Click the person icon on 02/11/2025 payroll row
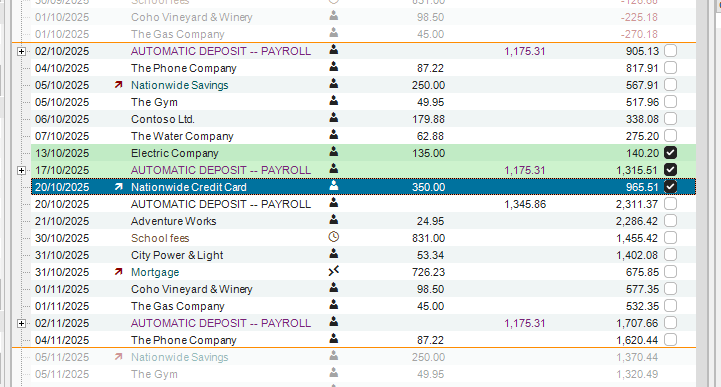This screenshot has width=721, height=387. [334, 322]
